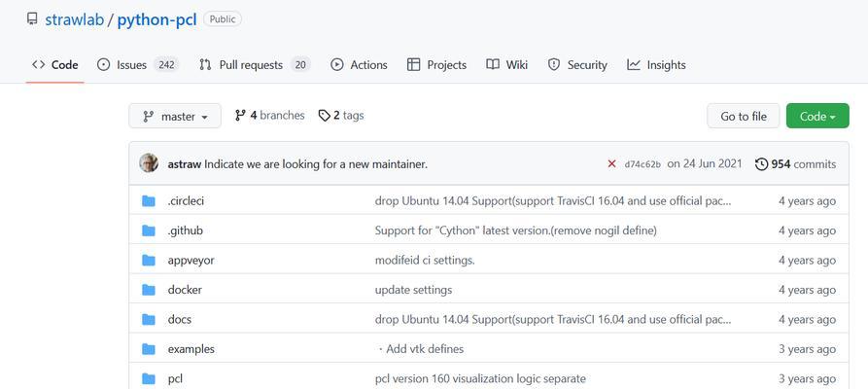This screenshot has width=868, height=389.
Task: Switch to the Code tab
Action: pyautogui.click(x=54, y=65)
